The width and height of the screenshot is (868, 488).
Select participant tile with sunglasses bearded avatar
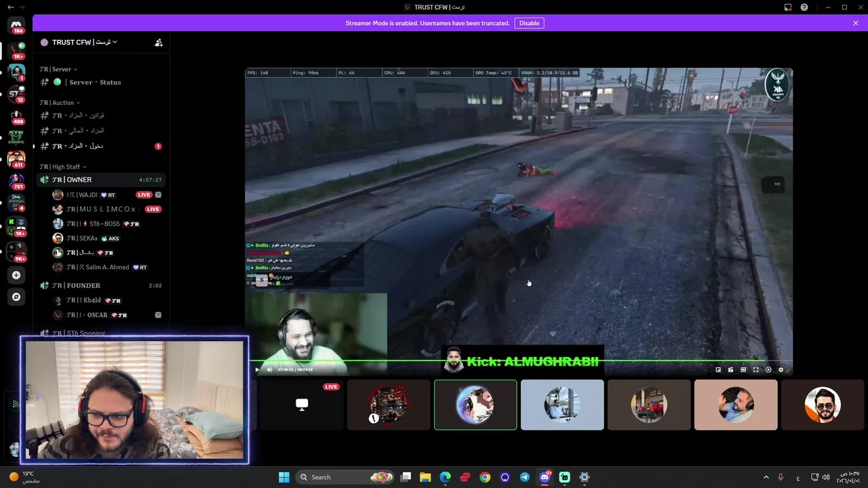[x=823, y=405]
